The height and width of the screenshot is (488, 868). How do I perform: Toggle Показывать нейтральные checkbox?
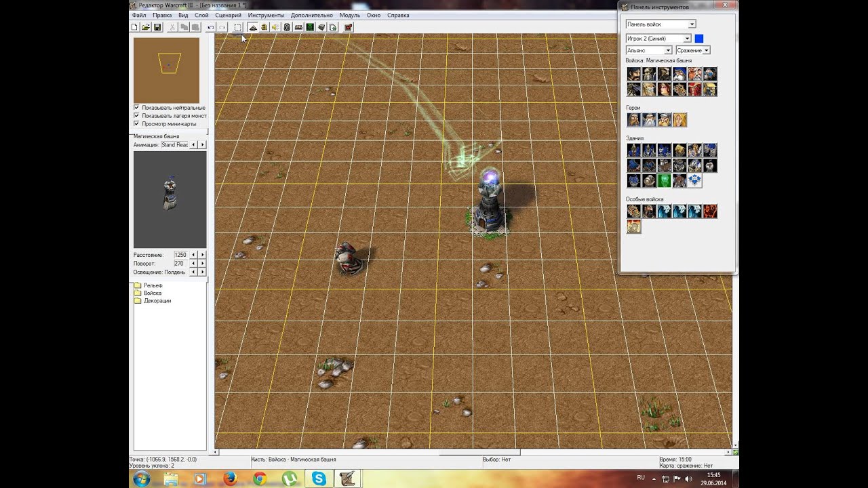136,108
